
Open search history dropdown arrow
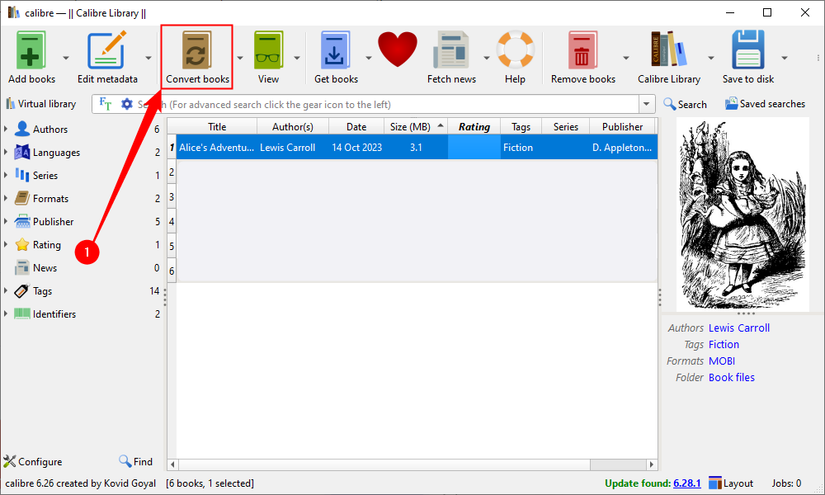click(647, 104)
